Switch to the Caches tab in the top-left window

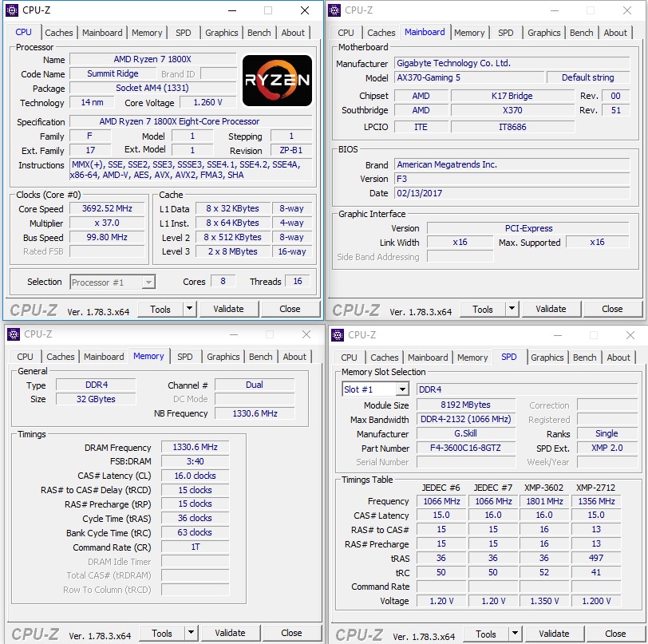(x=59, y=33)
